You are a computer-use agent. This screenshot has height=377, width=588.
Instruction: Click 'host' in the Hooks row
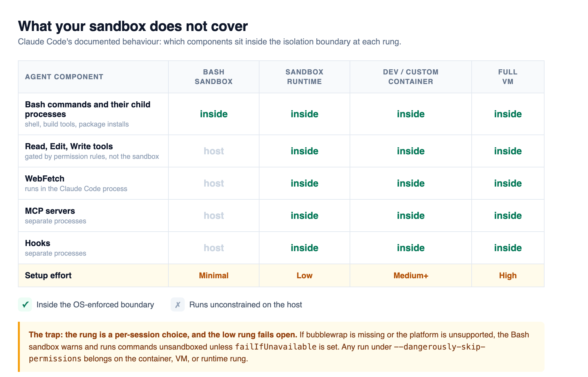[214, 248]
